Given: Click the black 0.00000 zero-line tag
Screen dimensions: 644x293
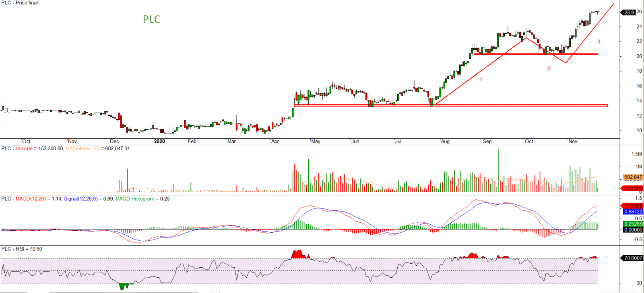Looking at the screenshot, I should coord(633,230).
